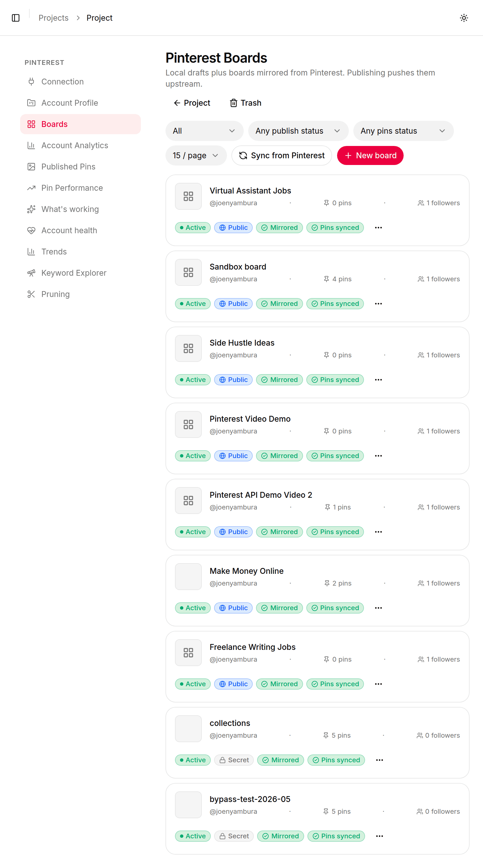Click Secret badge on collections board
The width and height of the screenshot is (483, 868).
(x=234, y=760)
